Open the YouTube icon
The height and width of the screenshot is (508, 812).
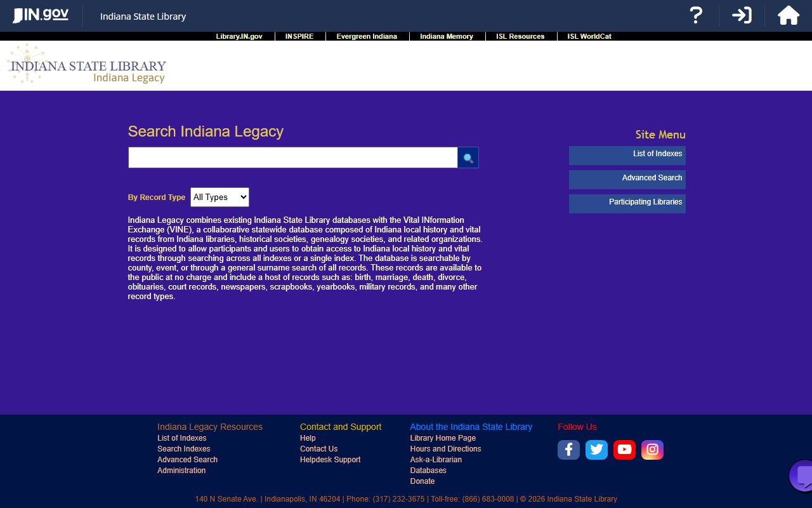[624, 450]
